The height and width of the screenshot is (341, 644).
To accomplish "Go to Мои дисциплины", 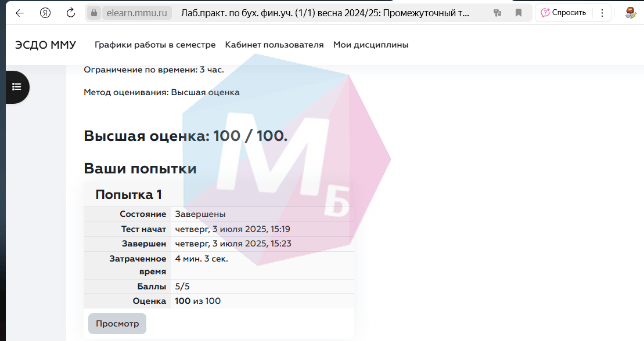I will pyautogui.click(x=370, y=45).
